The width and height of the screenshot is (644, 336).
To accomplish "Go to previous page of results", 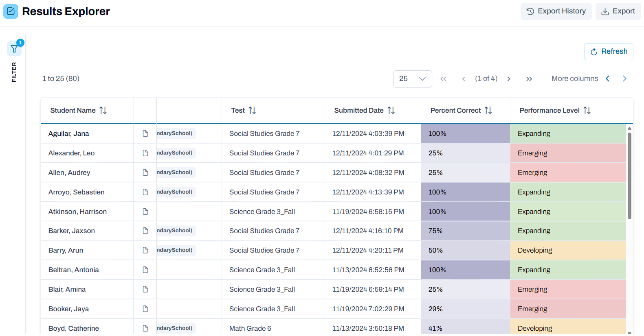I will pyautogui.click(x=464, y=79).
